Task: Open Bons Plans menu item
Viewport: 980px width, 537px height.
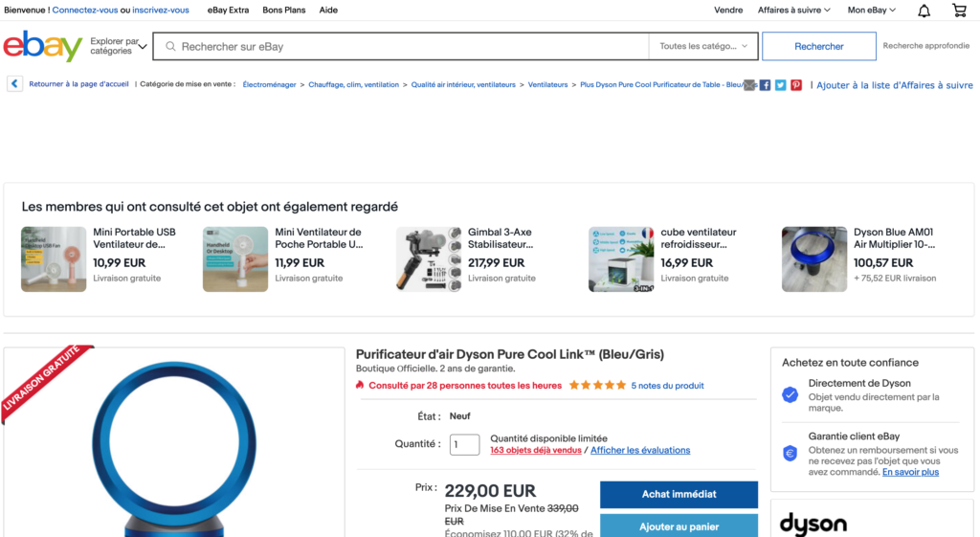Action: tap(283, 10)
